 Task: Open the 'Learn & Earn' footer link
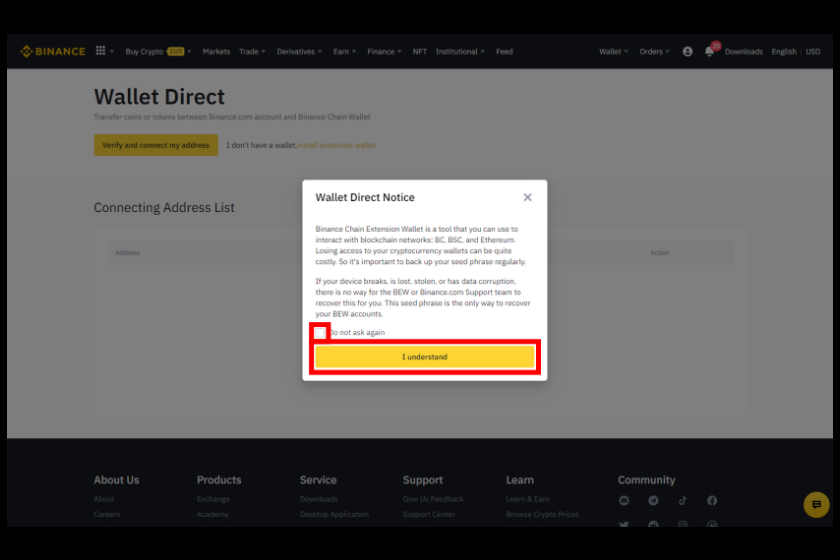[528, 499]
